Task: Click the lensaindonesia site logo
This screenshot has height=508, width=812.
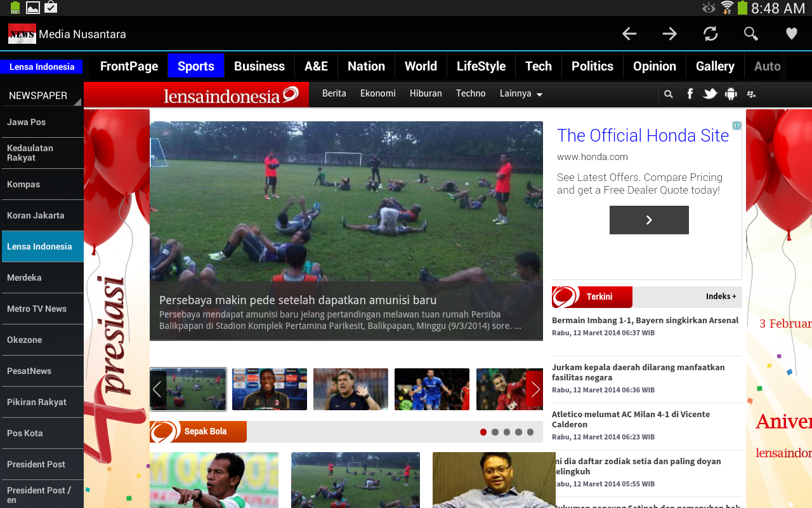Action: click(x=231, y=95)
